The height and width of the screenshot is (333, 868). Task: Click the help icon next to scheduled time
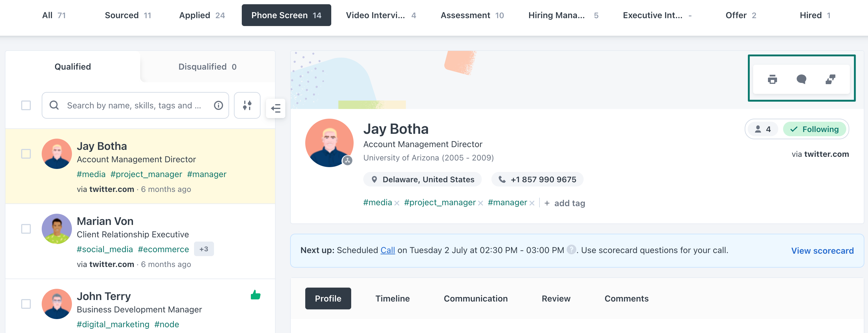(571, 250)
